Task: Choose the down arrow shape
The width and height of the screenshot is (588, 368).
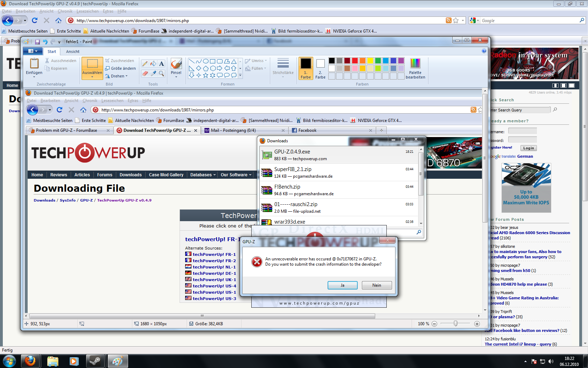Action: (x=191, y=75)
